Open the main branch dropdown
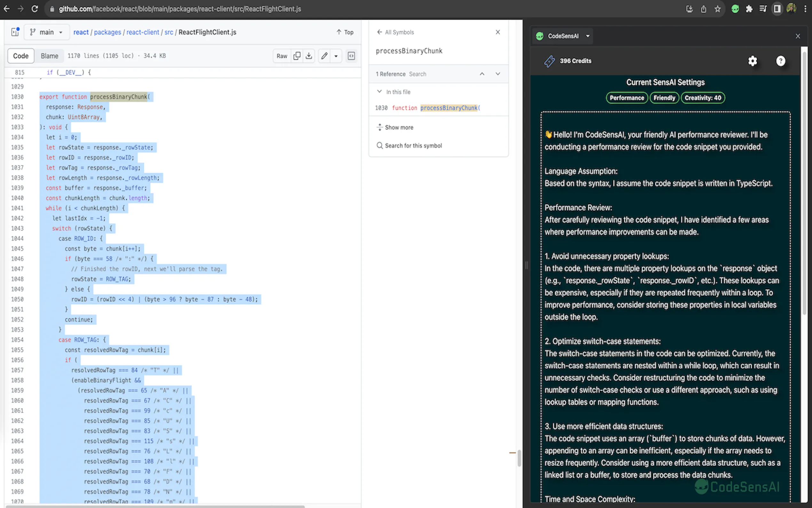Image resolution: width=812 pixels, height=508 pixels. point(47,32)
